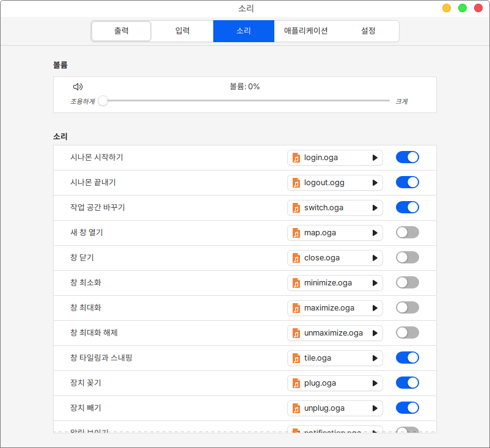Play the logout.ogg sound preview

[x=375, y=183]
